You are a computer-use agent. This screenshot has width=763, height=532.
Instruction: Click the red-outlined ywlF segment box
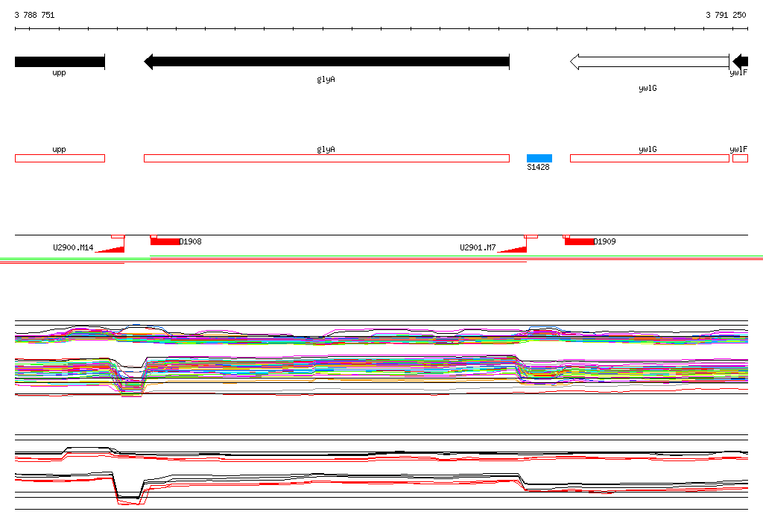[740, 158]
